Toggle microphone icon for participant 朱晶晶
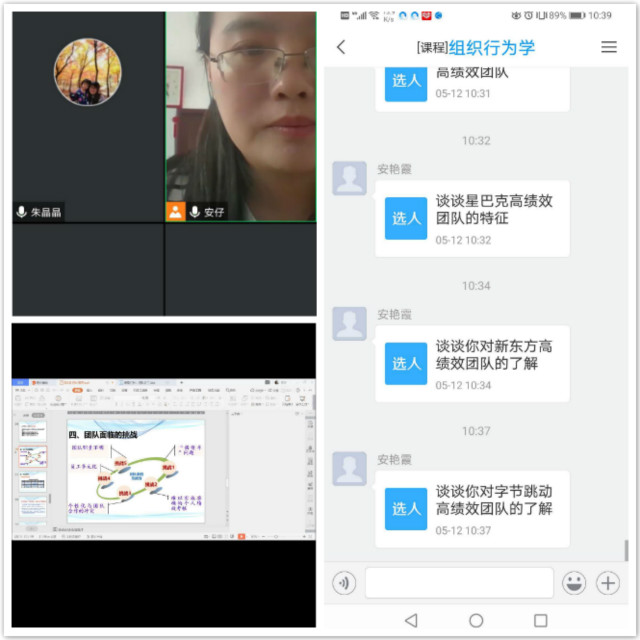Image resolution: width=640 pixels, height=640 pixels. 21,212
